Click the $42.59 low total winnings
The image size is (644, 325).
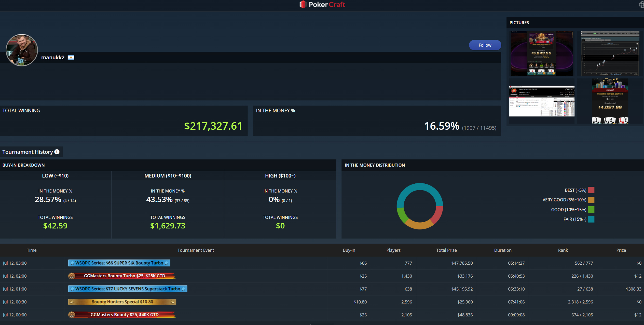point(55,226)
